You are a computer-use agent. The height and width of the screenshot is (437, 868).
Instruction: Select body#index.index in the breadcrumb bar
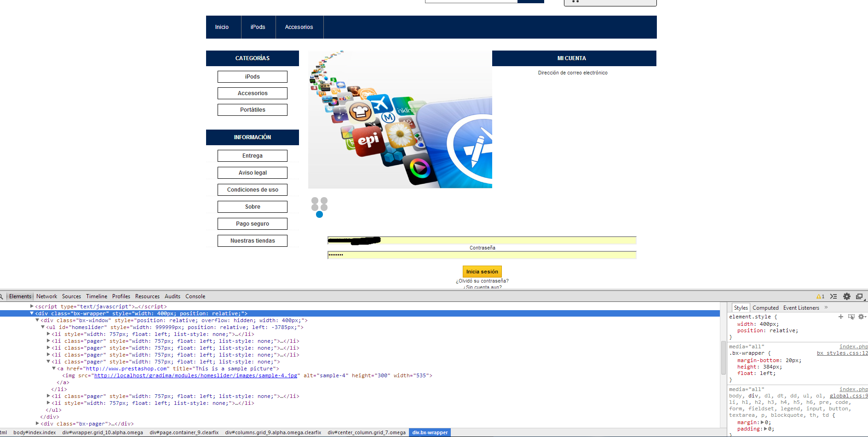(x=34, y=432)
